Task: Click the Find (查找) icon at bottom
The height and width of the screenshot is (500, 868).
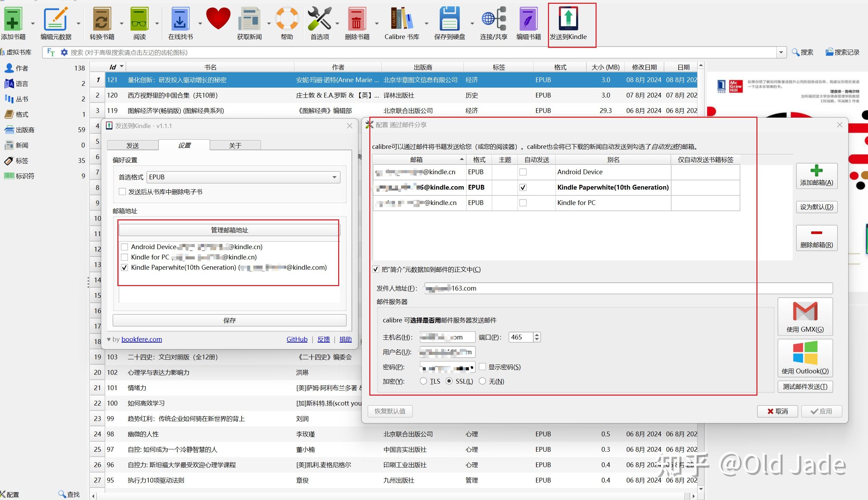Action: 69,494
